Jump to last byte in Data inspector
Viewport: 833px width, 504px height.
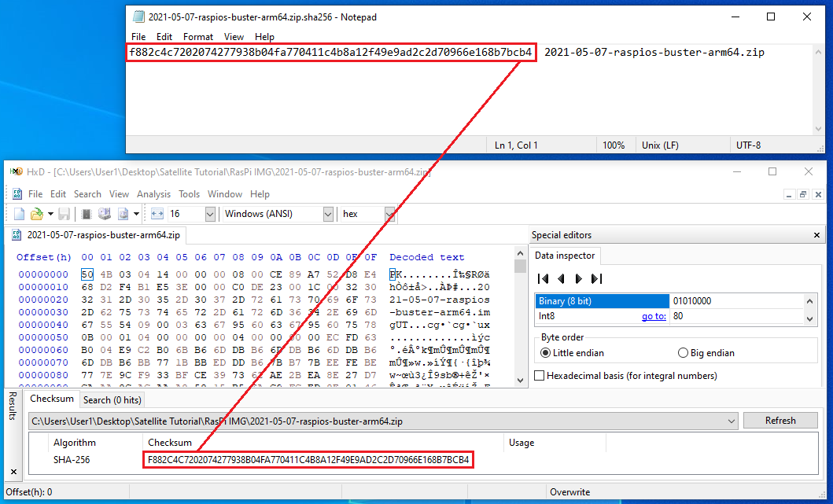click(x=597, y=278)
